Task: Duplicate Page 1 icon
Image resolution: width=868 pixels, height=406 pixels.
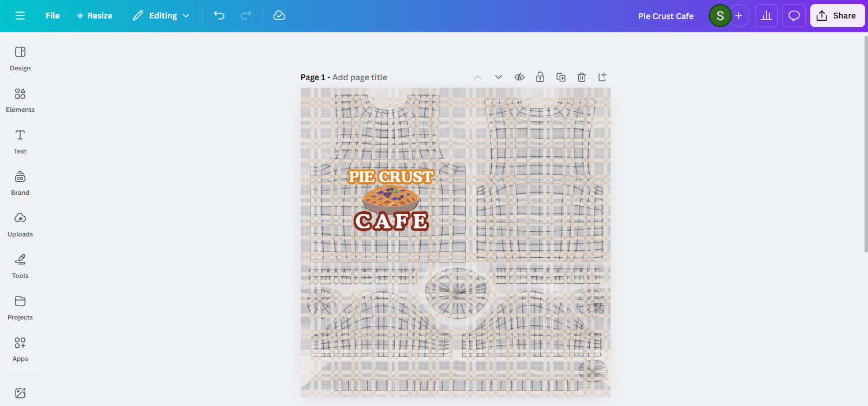Action: 561,77
